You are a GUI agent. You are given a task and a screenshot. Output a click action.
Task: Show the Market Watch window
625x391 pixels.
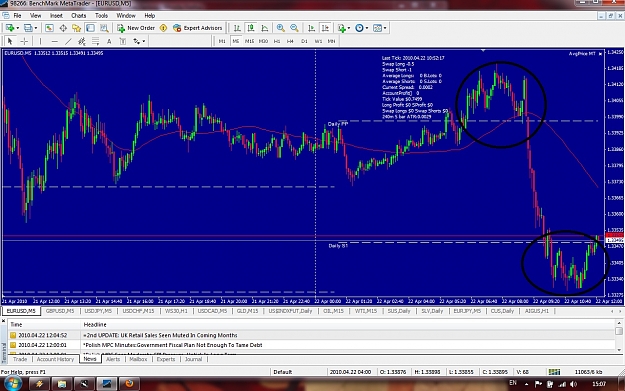[x=49, y=28]
